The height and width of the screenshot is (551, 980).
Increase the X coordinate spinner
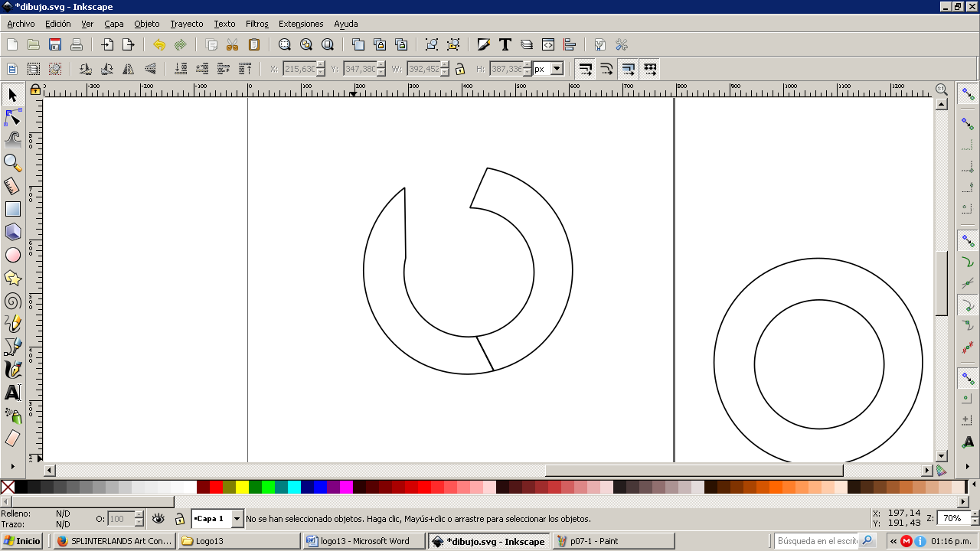click(x=321, y=66)
